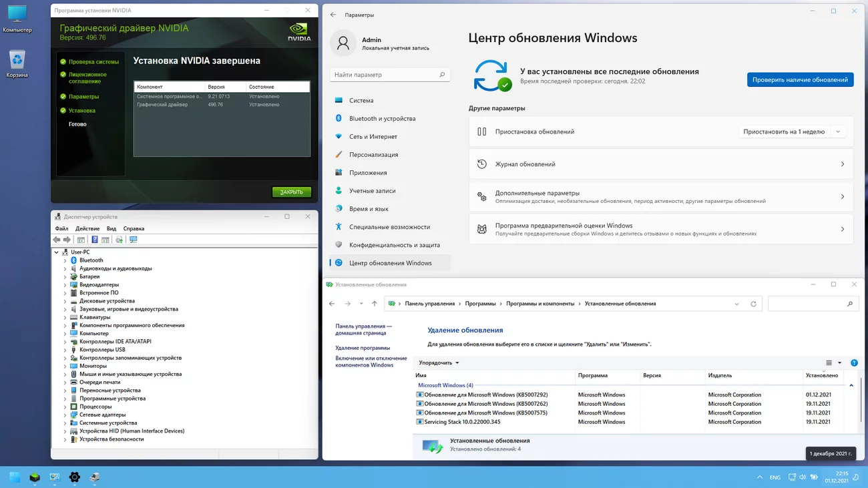This screenshot has width=868, height=488.
Task: Click the search box in Installed Updates window
Action: coord(813,304)
